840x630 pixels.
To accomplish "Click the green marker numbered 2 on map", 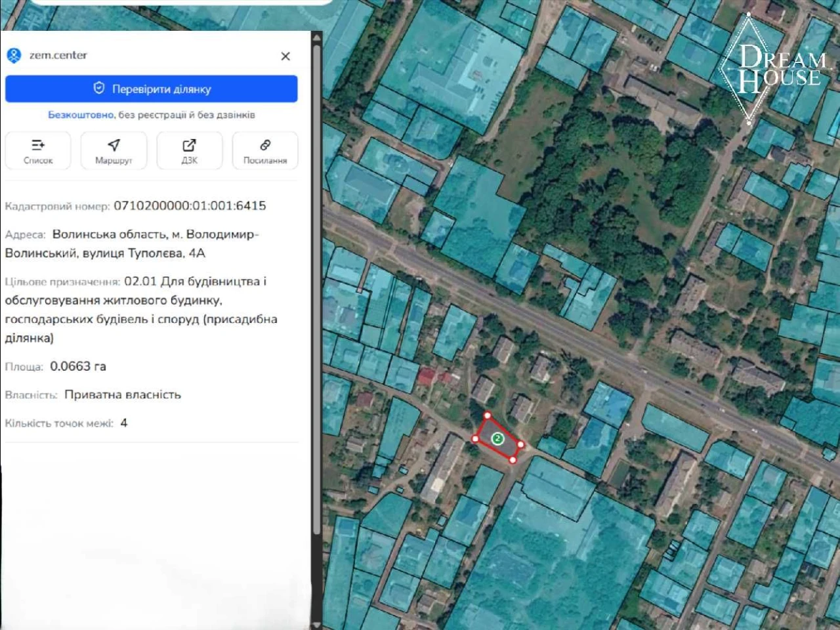I will click(498, 438).
